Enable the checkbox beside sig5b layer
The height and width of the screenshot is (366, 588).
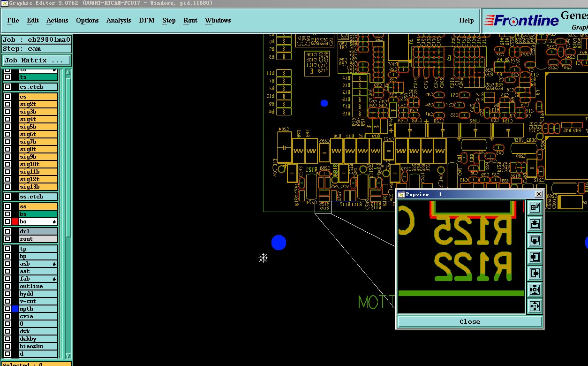coord(8,127)
